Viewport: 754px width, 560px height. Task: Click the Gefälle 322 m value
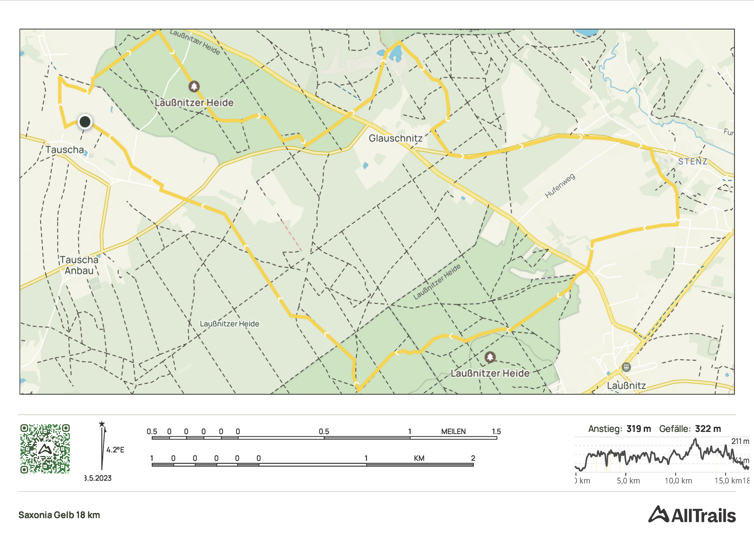pos(708,429)
